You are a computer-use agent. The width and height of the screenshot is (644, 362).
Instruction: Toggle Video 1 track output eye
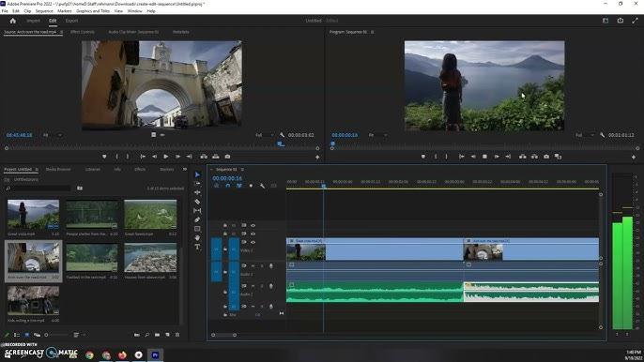253,242
